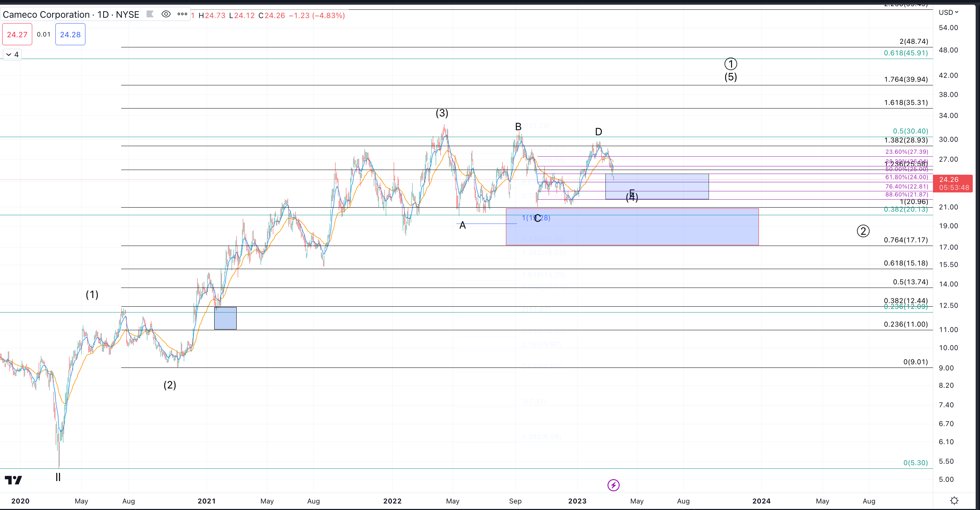Viewport: 980px width, 510px height.
Task: Click the 0(9.01) level label
Action: [x=915, y=362]
